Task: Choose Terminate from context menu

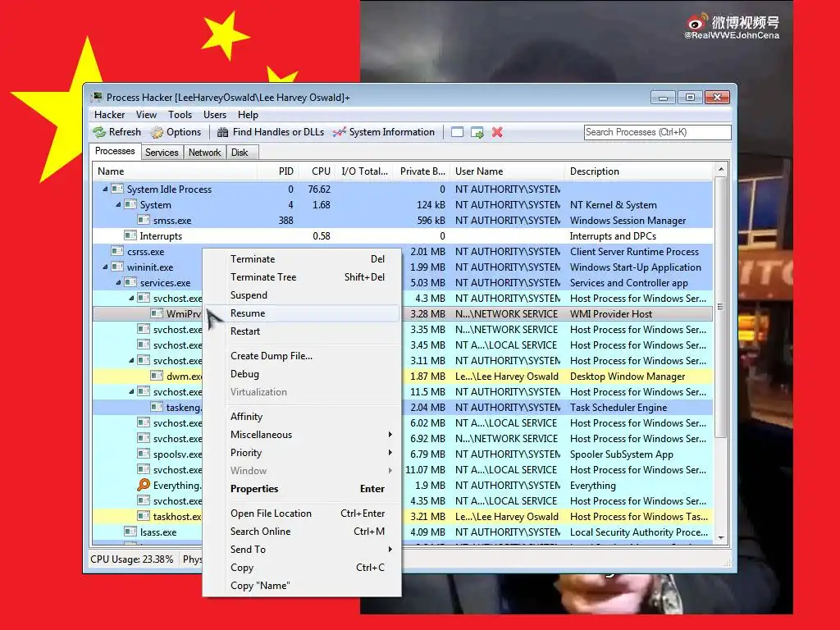Action: tap(302, 258)
